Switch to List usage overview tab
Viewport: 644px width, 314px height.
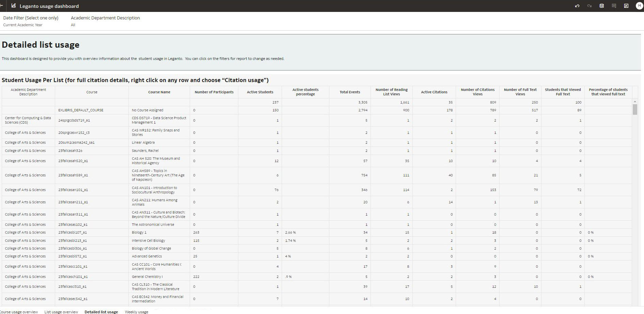point(61,312)
